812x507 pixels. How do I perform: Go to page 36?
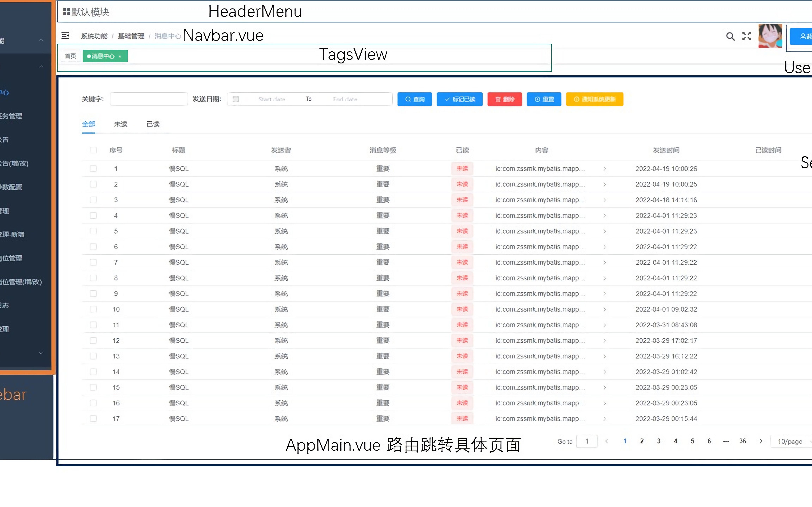(x=743, y=441)
